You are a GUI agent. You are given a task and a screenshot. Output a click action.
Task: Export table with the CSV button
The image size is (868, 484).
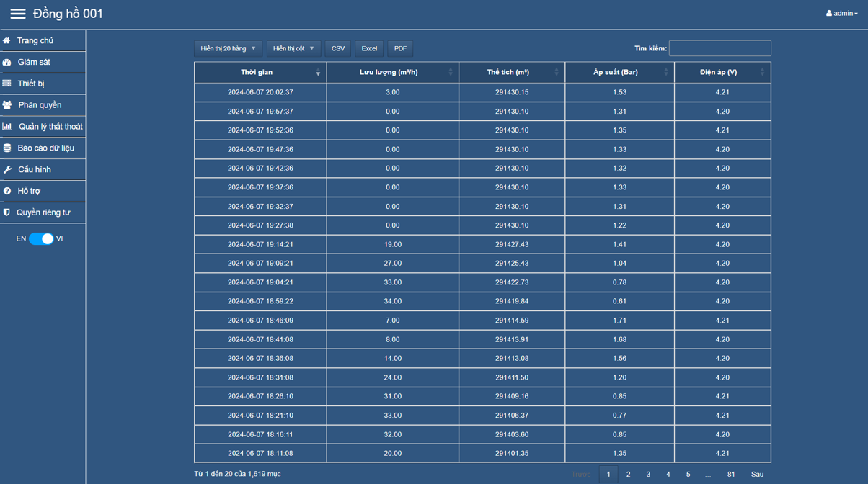tap(337, 48)
